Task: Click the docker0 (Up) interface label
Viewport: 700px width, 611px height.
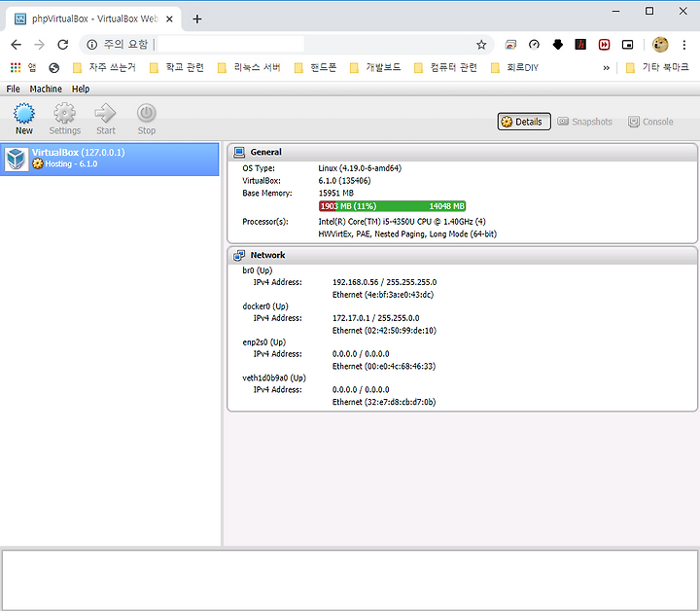Action: (265, 306)
